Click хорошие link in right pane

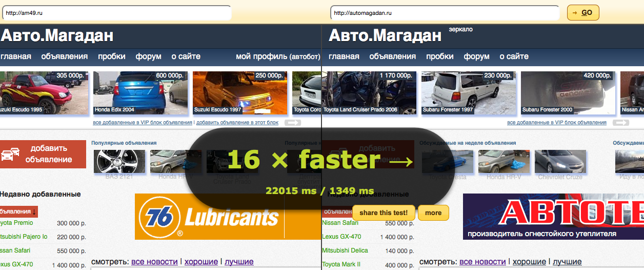pos(529,261)
